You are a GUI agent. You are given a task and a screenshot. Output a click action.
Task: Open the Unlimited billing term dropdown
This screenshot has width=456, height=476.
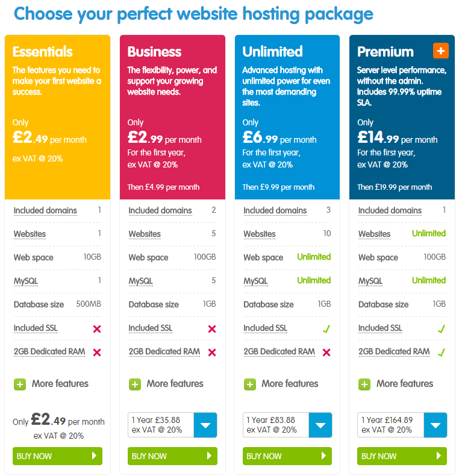[x=320, y=425]
